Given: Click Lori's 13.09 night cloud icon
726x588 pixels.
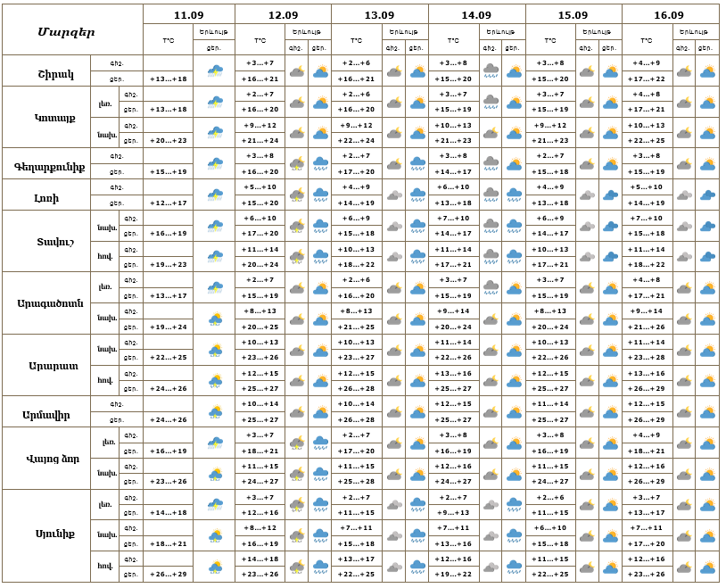Looking at the screenshot, I should pyautogui.click(x=393, y=195).
